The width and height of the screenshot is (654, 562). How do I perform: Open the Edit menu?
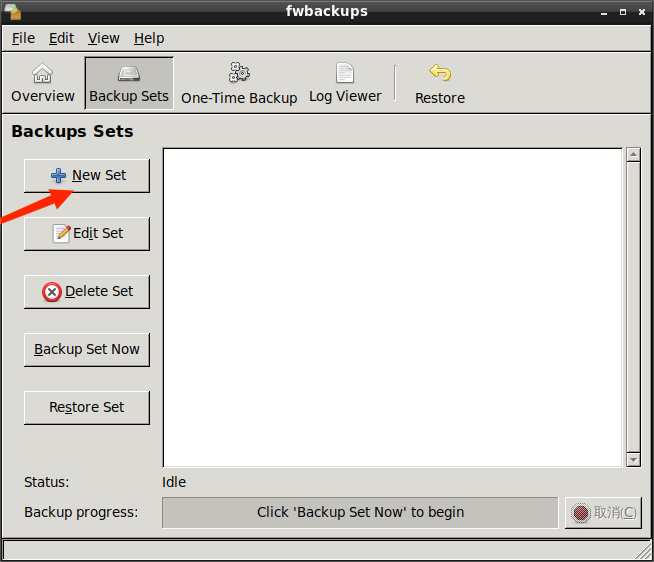[x=62, y=38]
